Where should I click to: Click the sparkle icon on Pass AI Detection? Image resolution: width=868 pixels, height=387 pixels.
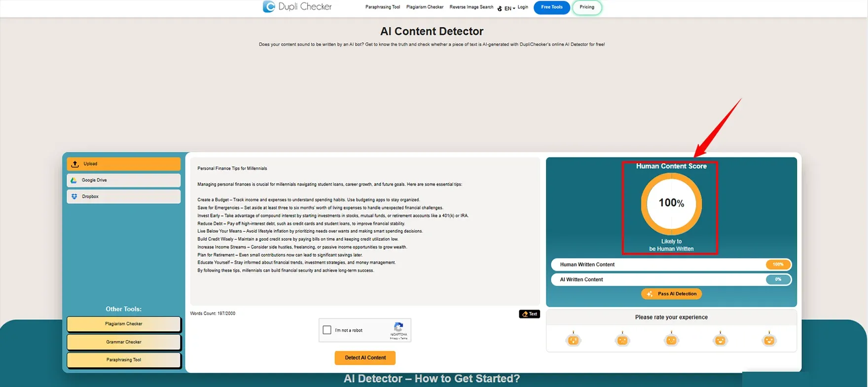coord(650,294)
